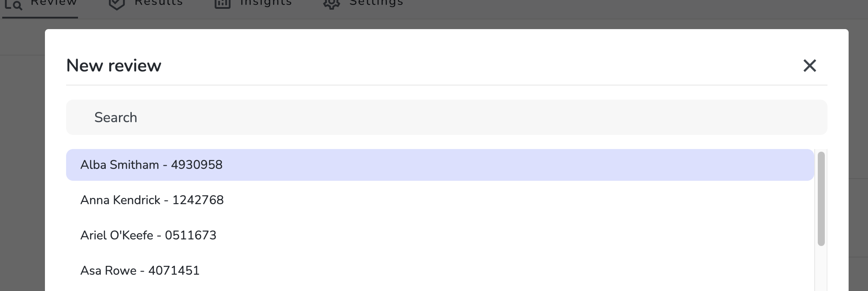Close the New review dialog
868x291 pixels.
[809, 66]
